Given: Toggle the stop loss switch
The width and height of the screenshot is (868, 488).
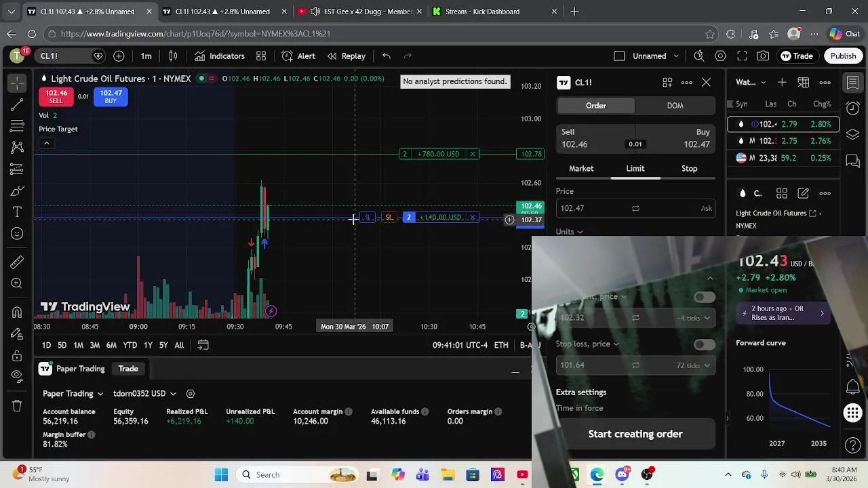Looking at the screenshot, I should tap(705, 344).
